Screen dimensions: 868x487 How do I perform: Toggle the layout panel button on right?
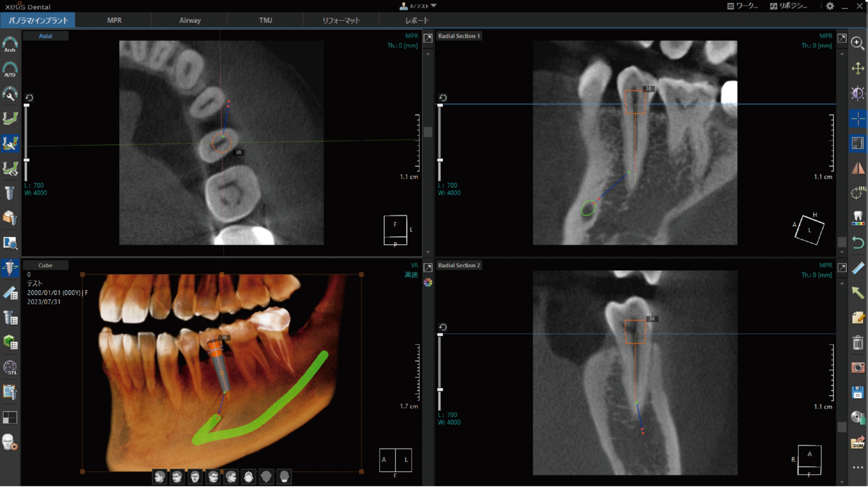coord(858,143)
